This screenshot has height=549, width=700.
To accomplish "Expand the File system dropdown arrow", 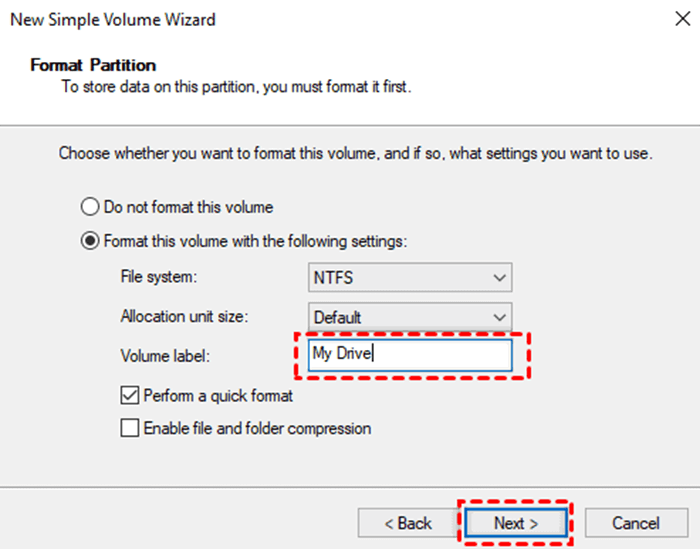I will click(499, 277).
